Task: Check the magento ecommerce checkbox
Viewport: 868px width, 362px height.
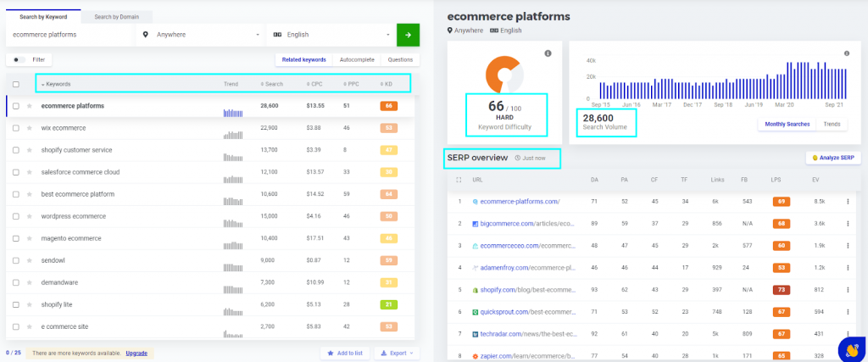Action: [x=16, y=238]
